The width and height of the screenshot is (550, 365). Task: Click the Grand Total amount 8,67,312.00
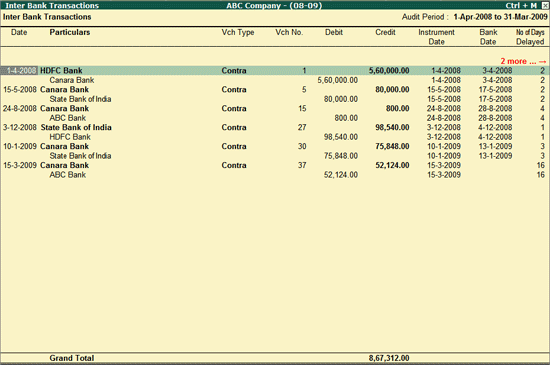pos(389,358)
